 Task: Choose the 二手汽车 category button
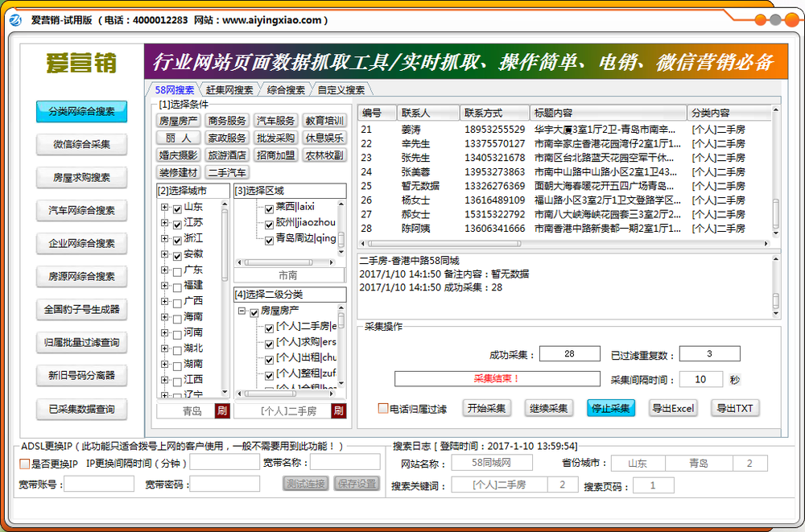coord(227,172)
